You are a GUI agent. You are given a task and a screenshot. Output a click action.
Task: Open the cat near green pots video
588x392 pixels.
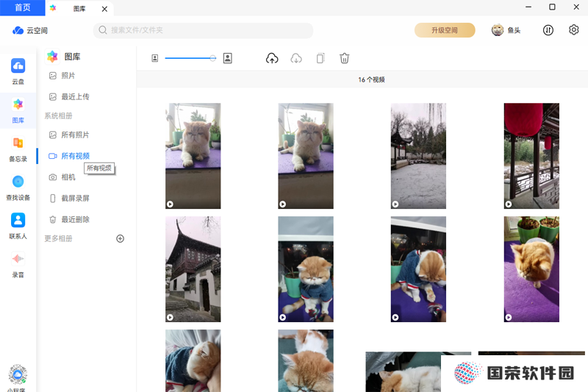531,269
